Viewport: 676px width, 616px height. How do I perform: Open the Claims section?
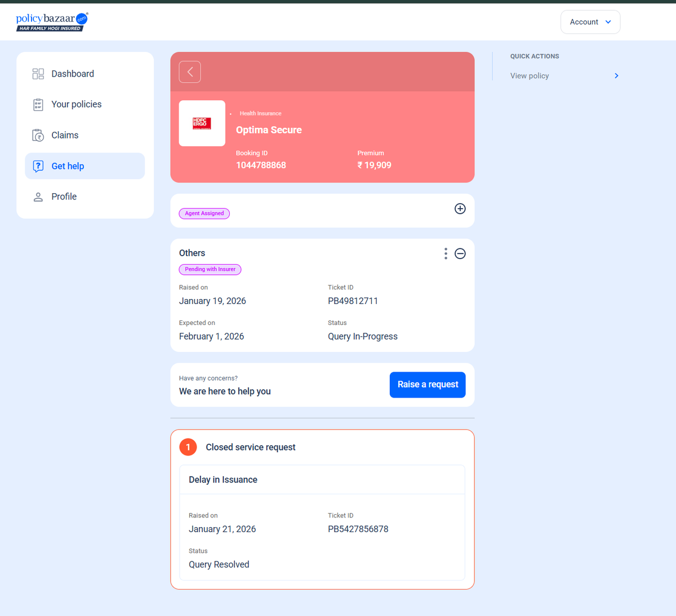(85, 135)
